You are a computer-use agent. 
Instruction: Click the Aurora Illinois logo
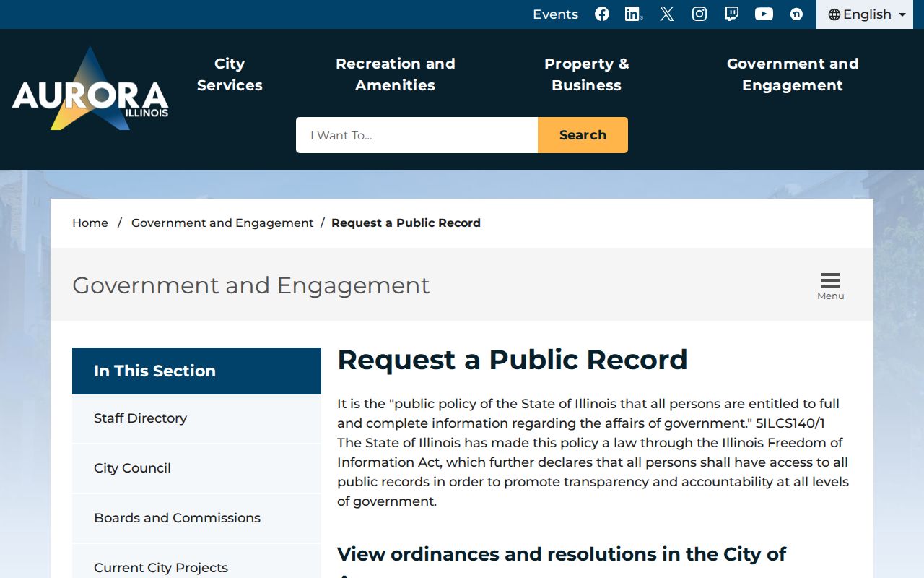point(90,89)
